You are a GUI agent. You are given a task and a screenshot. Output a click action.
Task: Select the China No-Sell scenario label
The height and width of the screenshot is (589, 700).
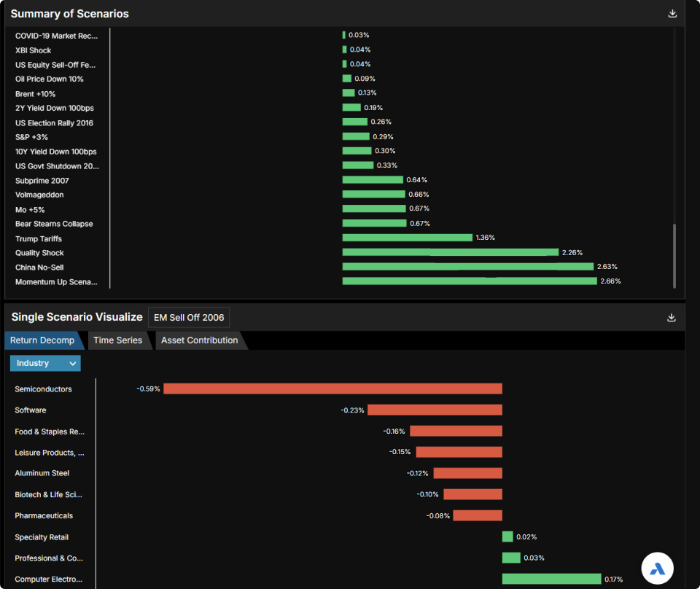[x=39, y=268]
